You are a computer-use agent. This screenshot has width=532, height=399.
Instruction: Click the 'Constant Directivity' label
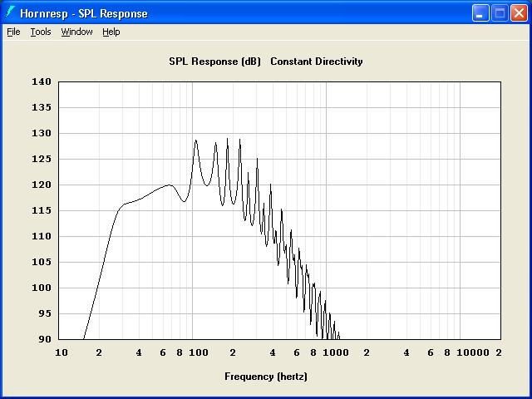pos(317,62)
